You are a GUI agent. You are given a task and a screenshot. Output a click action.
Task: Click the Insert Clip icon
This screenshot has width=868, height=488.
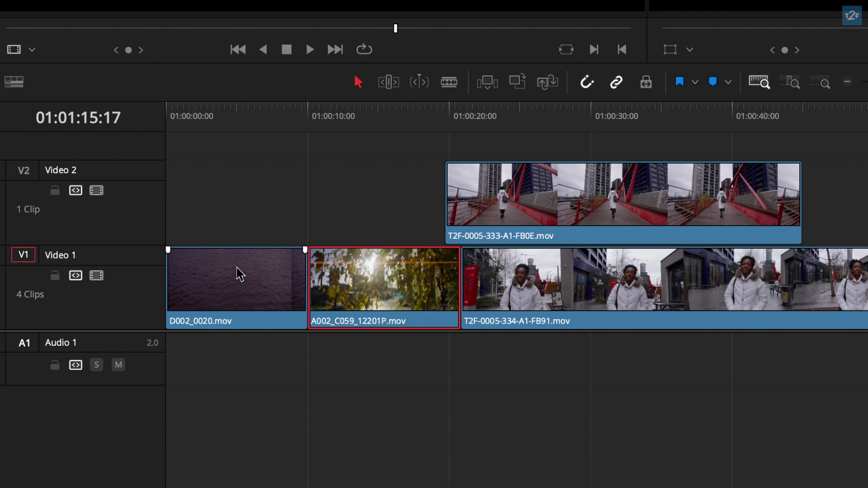pos(487,82)
